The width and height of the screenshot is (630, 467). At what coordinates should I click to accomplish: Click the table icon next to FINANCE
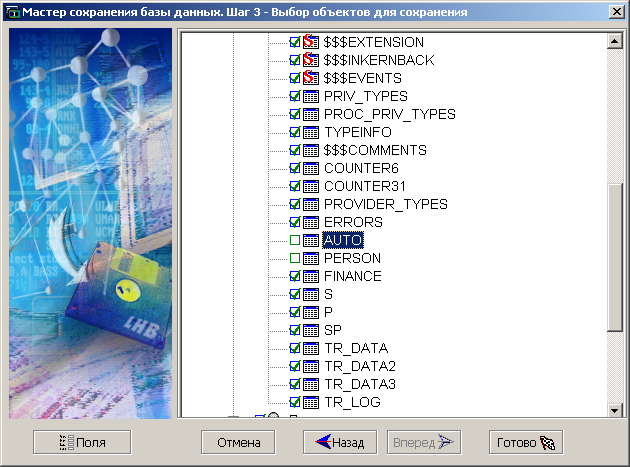pyautogui.click(x=310, y=276)
